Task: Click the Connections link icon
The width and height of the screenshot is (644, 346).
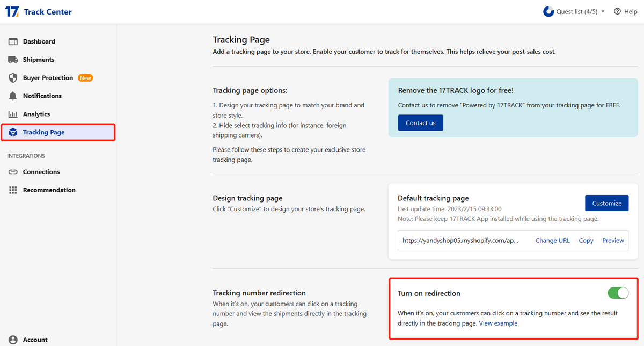Action: coord(13,172)
